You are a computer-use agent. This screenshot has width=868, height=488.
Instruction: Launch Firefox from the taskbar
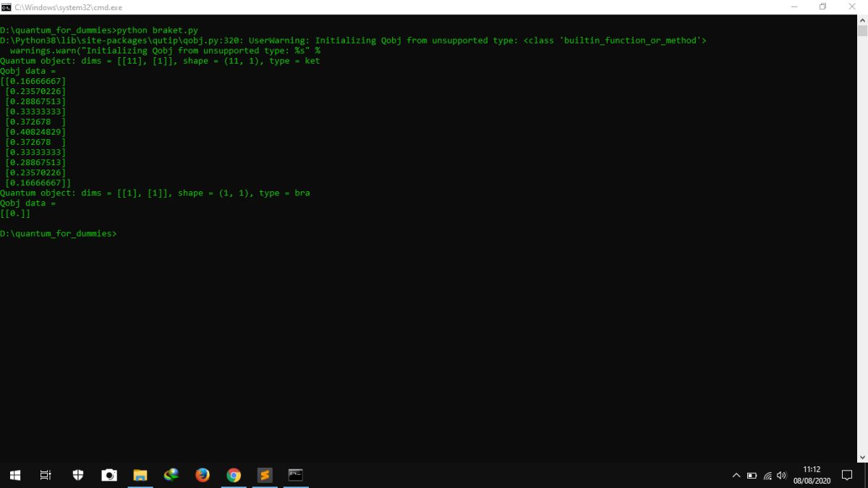(x=203, y=475)
